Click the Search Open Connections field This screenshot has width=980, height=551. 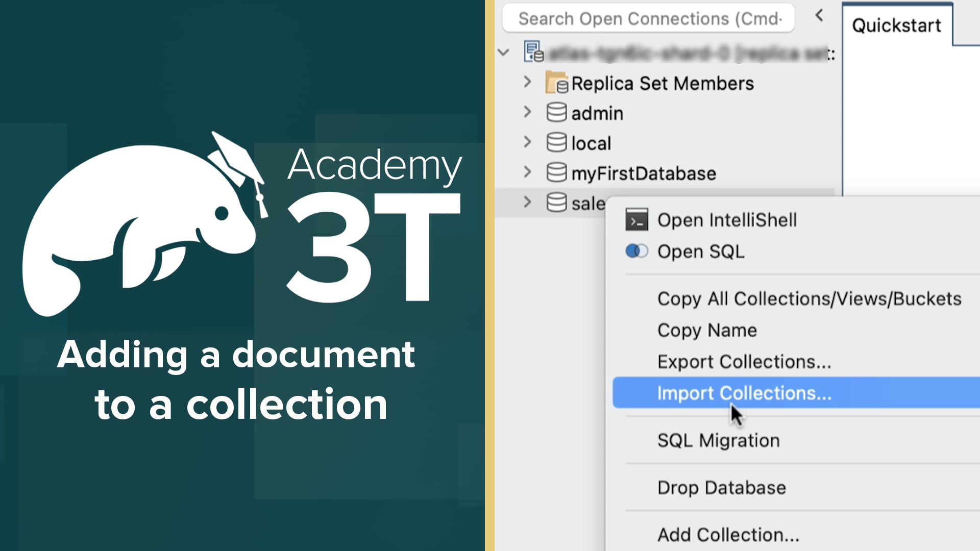(x=648, y=19)
